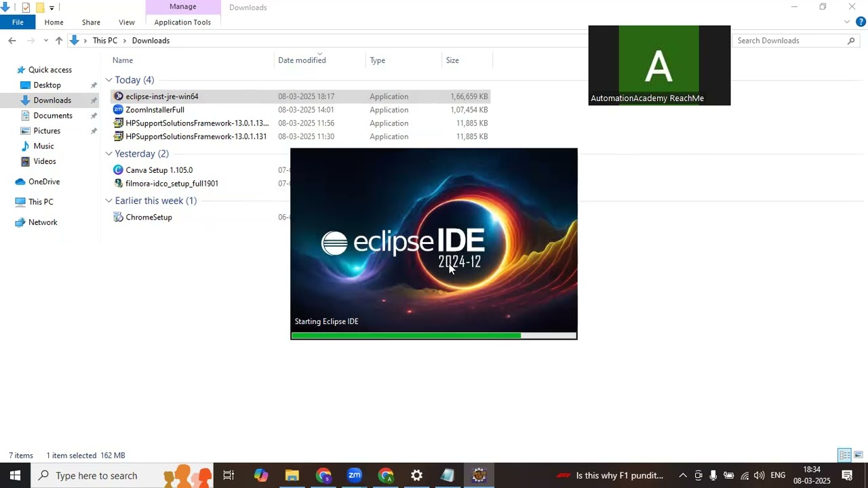
Task: Click the microphone tray icon
Action: (713, 475)
